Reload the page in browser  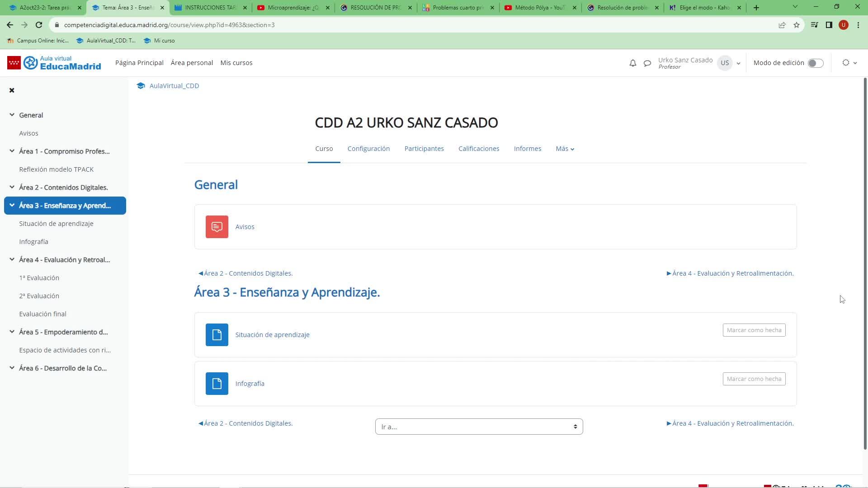click(x=39, y=25)
